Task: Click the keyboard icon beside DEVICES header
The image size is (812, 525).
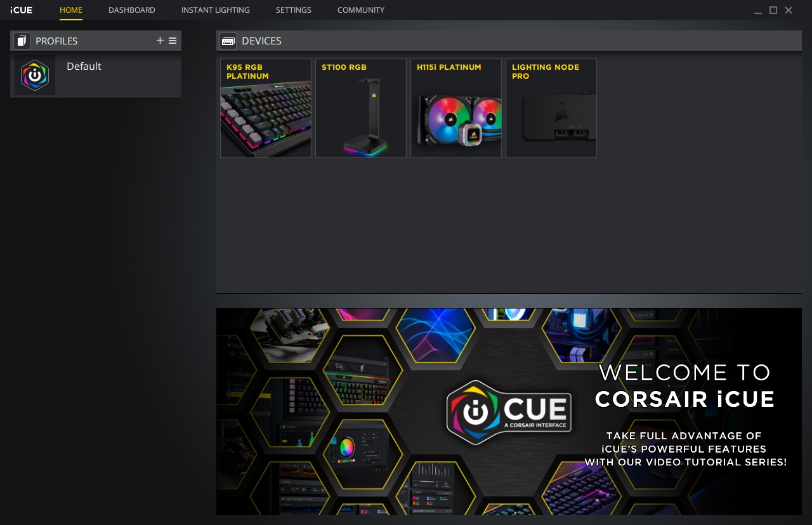Action: click(x=228, y=41)
